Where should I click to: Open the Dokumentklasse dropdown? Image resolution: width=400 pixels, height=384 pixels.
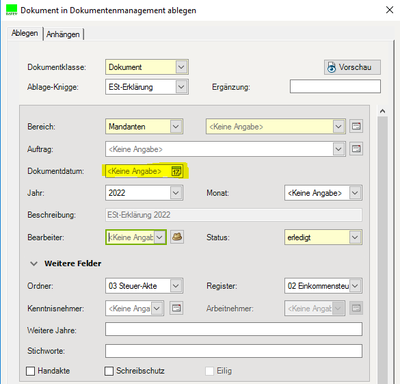coord(181,67)
